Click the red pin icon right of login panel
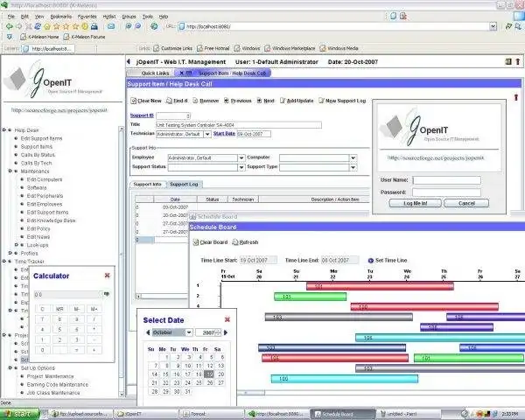The width and height of the screenshot is (525, 420). [x=516, y=97]
